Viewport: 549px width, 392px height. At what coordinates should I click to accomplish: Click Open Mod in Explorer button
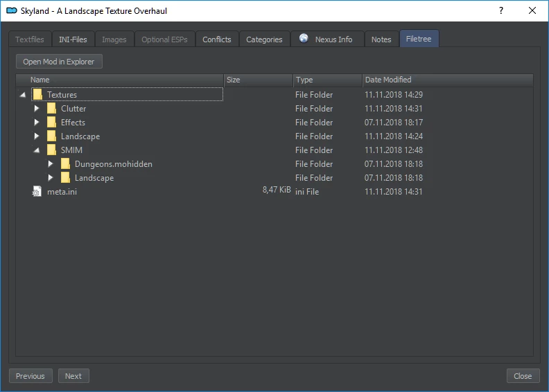pos(59,62)
